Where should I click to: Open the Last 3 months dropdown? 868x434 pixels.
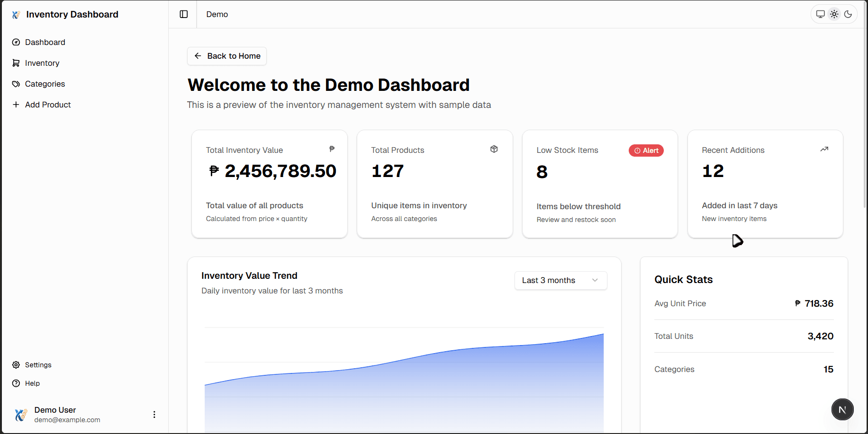pos(560,280)
